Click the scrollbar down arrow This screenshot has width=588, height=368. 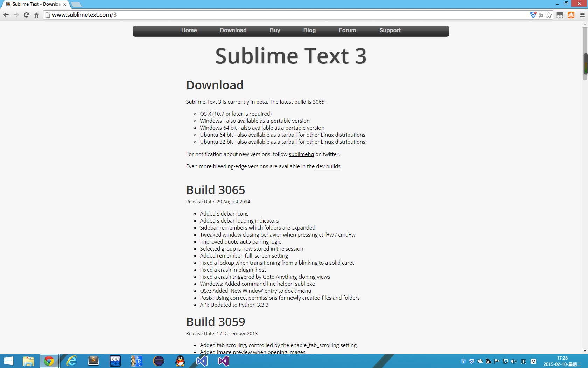pyautogui.click(x=585, y=351)
